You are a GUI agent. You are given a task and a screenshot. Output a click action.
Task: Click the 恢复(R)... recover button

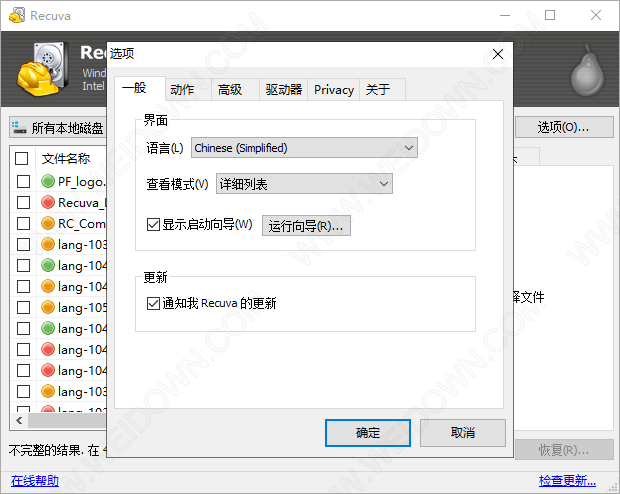[564, 450]
